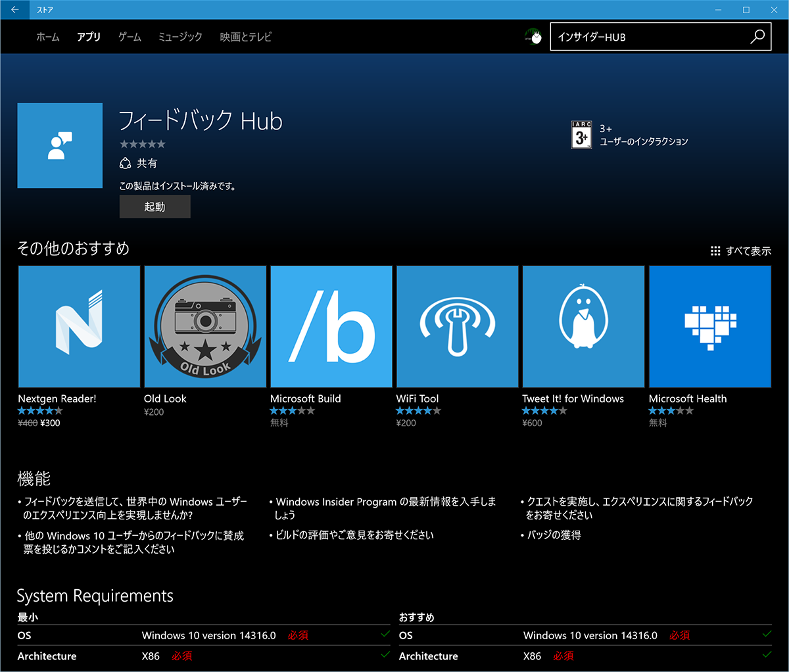Click green checkmark in おすすめ Architecture row

[x=767, y=654]
